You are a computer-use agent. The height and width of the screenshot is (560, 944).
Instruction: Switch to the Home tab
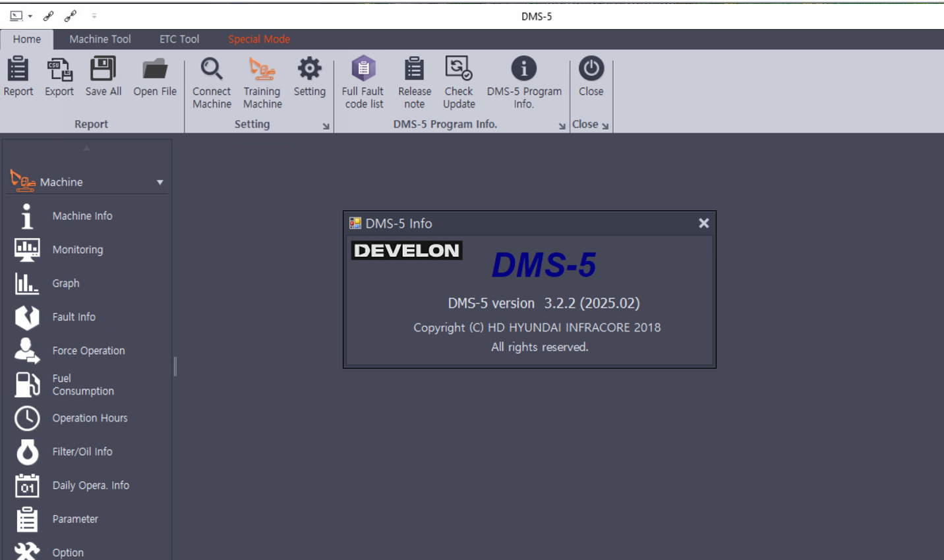click(x=27, y=40)
